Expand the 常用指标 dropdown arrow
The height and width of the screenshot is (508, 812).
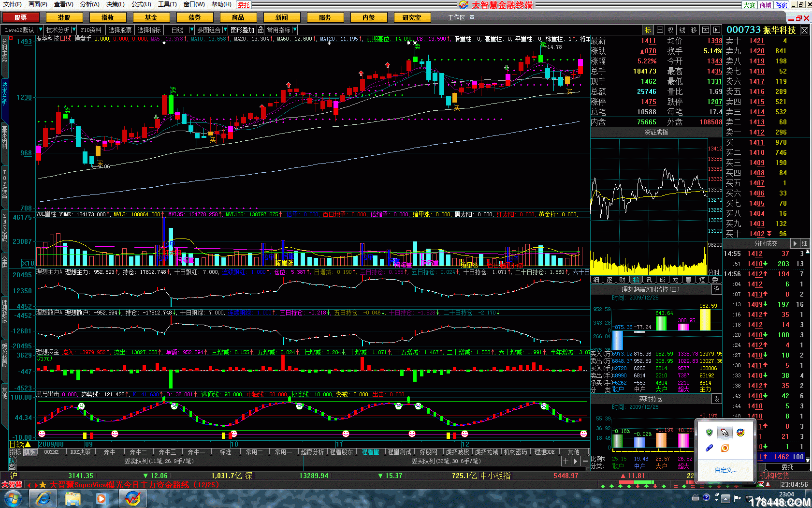point(294,30)
